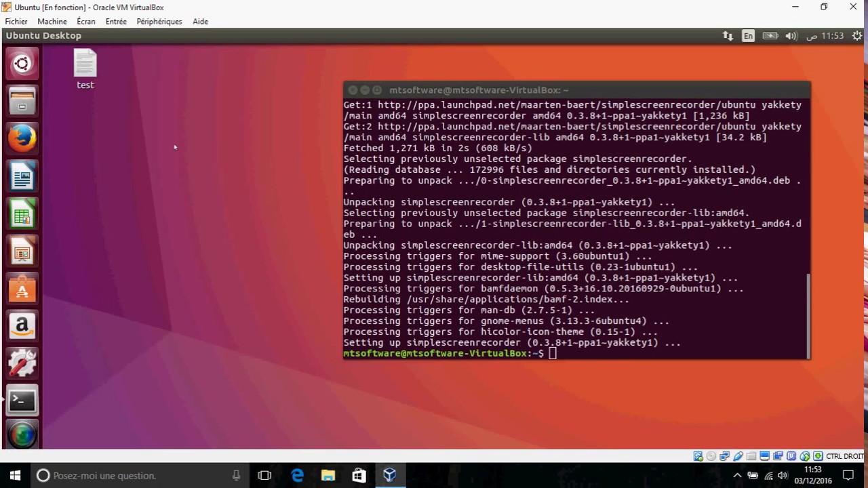Open the Aide menu
Viewport: 868px width, 488px height.
tap(200, 22)
